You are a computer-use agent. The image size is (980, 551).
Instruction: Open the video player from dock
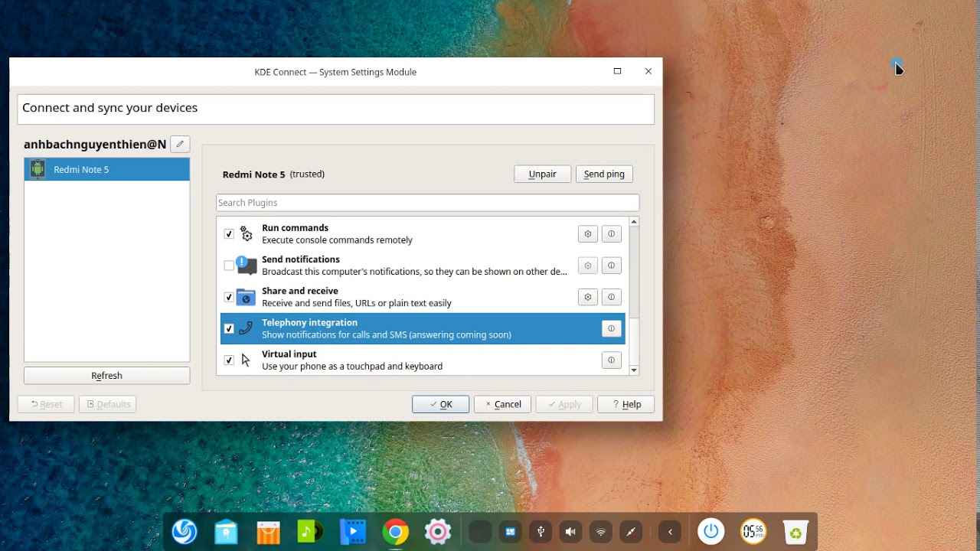coord(353,531)
